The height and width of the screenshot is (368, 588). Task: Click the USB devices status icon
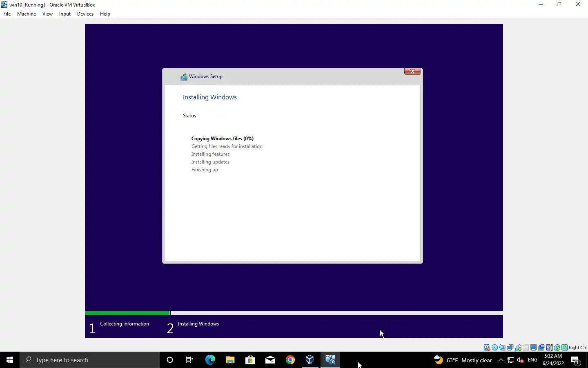click(518, 348)
